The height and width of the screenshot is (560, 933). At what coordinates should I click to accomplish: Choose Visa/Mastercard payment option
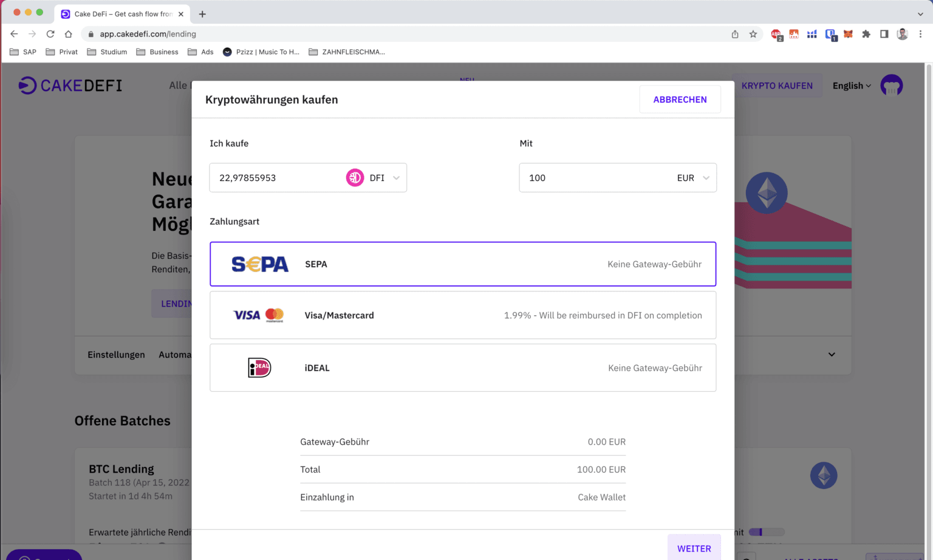pos(462,315)
